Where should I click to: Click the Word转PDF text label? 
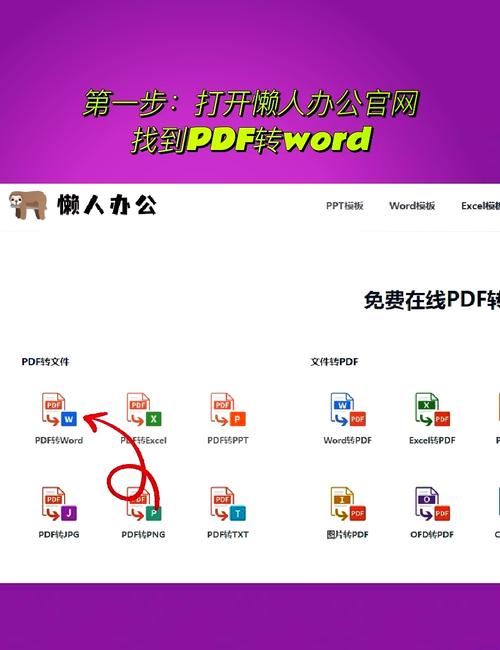tap(347, 440)
